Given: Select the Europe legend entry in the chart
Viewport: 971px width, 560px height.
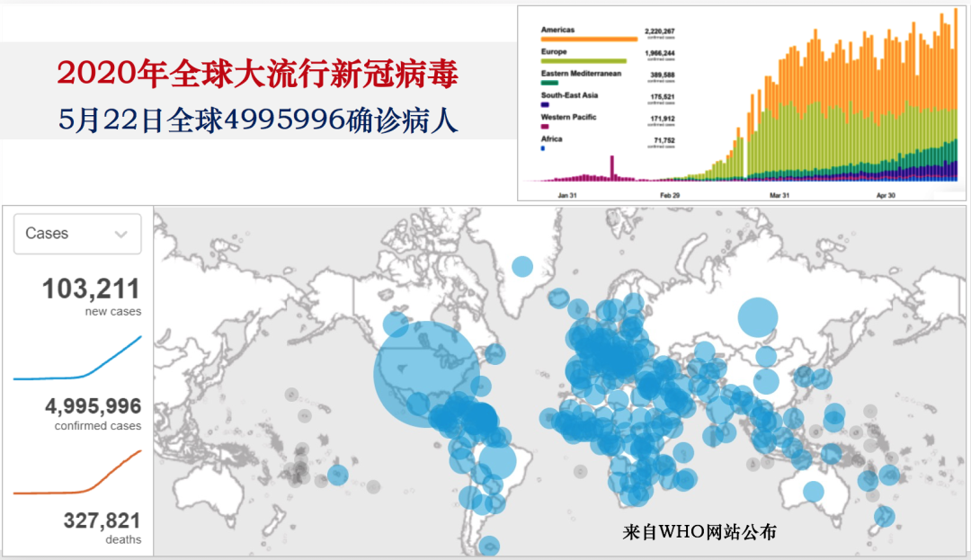Looking at the screenshot, I should coord(554,50).
